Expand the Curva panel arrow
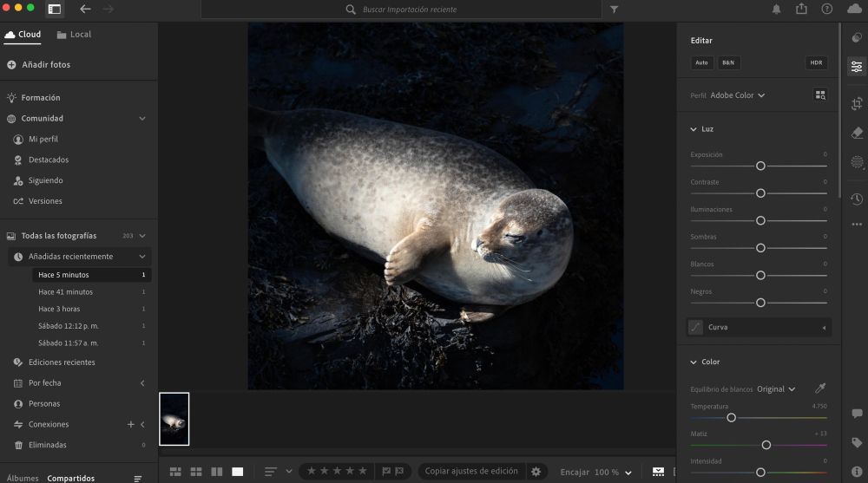Viewport: 868px width, 483px height. pos(824,328)
